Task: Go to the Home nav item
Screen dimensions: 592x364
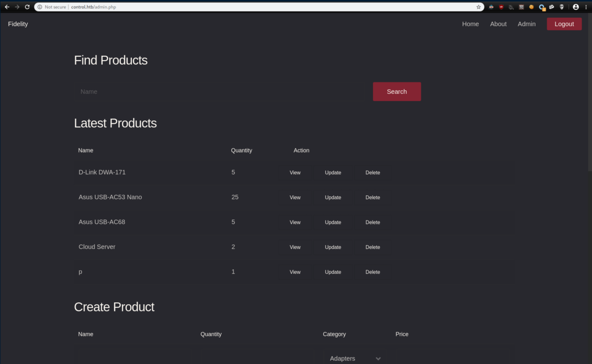Action: [470, 24]
